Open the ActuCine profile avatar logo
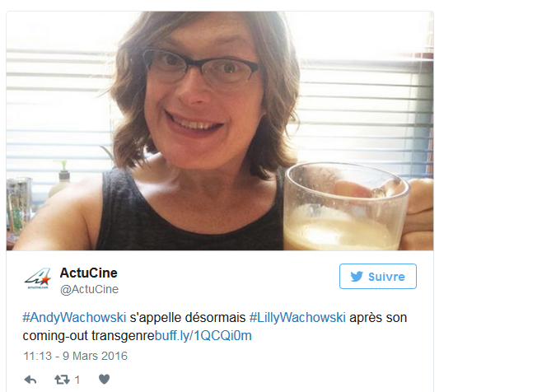This screenshot has width=542, height=392. [x=38, y=278]
